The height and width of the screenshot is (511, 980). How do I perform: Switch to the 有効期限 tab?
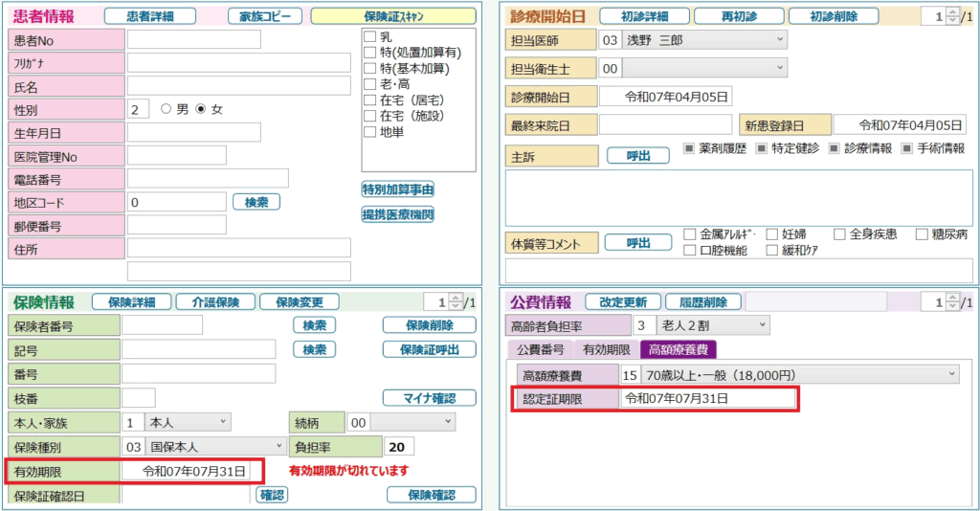(606, 349)
